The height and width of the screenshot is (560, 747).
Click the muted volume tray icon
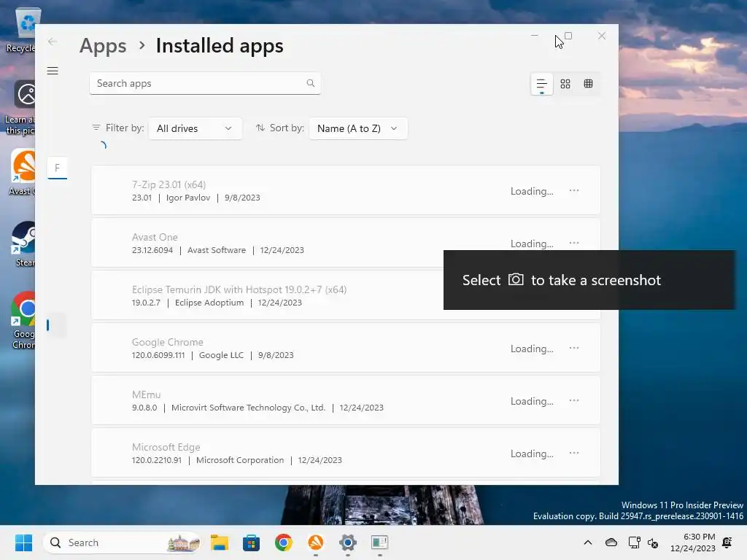[x=653, y=542]
